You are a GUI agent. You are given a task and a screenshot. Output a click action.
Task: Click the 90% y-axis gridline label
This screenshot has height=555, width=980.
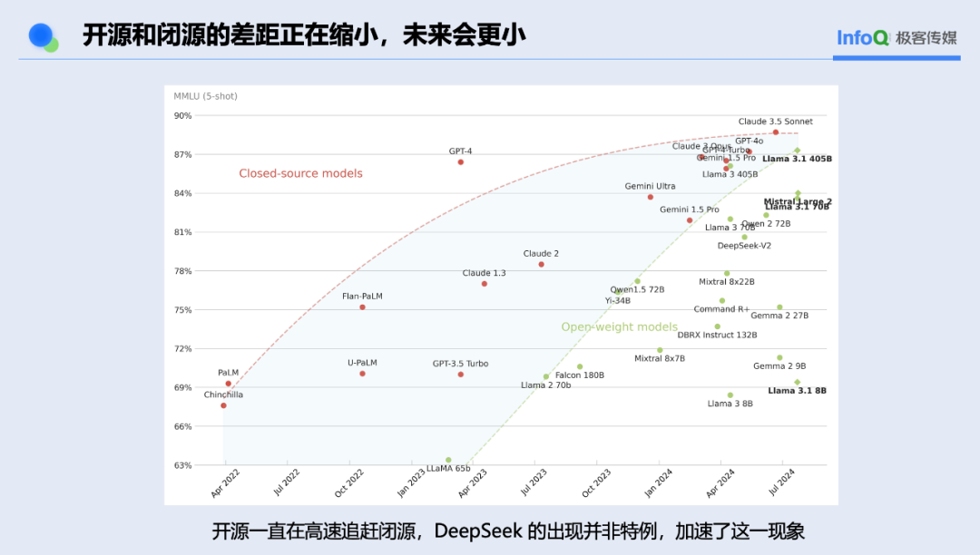click(183, 115)
